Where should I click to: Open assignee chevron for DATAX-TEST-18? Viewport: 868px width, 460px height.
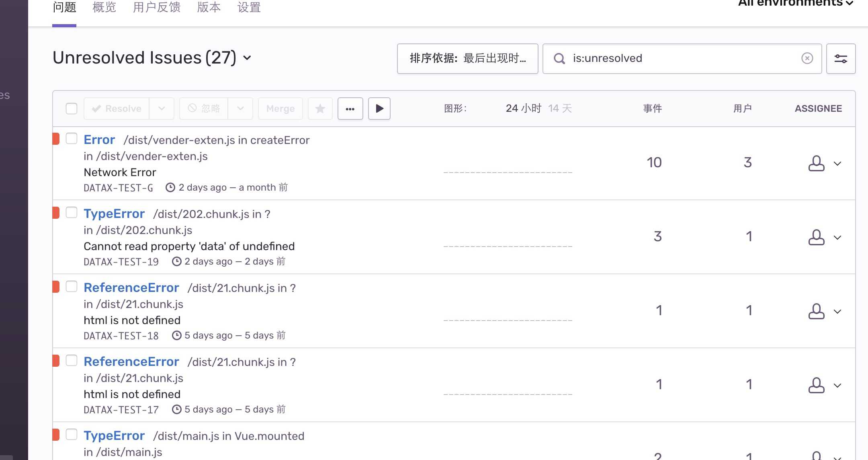click(x=837, y=312)
